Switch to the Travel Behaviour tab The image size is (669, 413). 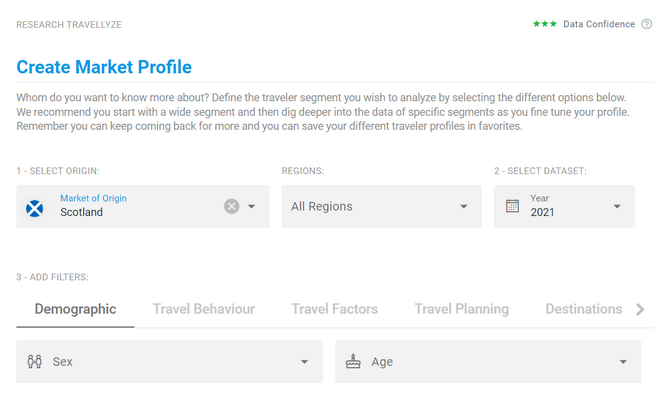click(204, 309)
